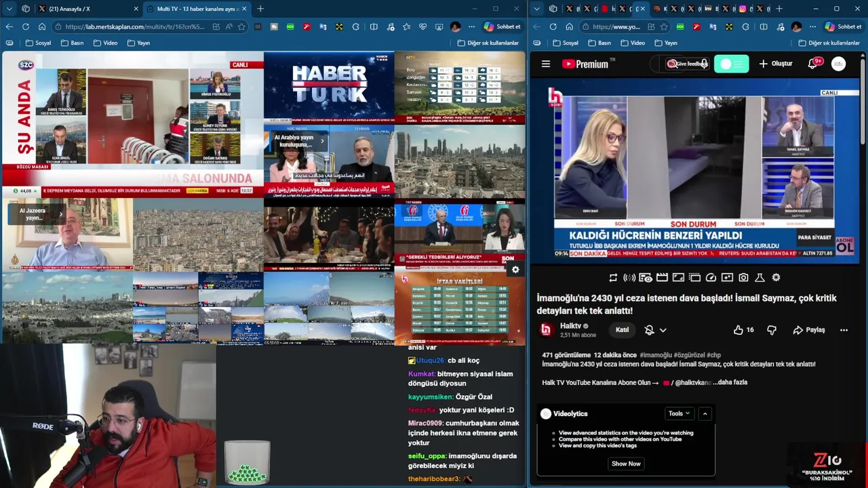
Task: Like the Halktv video
Action: [x=743, y=330]
